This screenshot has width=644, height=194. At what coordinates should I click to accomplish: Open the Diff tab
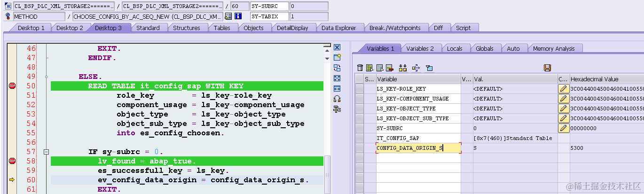[438, 28]
